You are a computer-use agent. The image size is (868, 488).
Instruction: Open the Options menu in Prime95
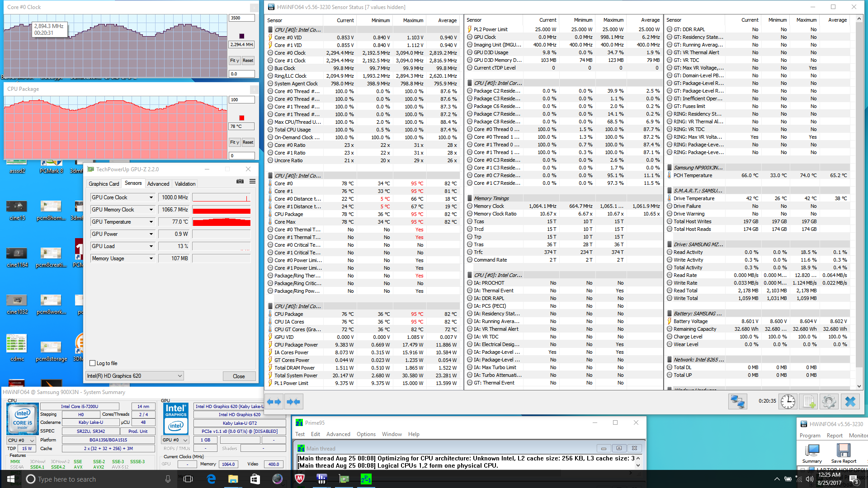366,434
